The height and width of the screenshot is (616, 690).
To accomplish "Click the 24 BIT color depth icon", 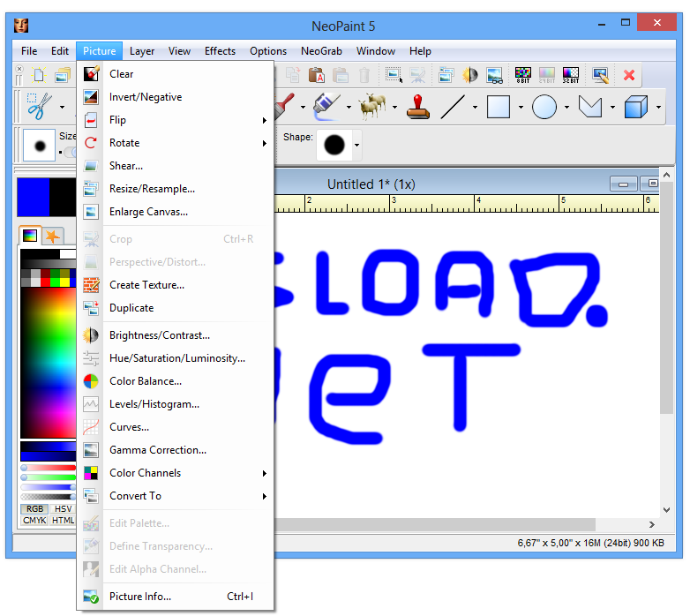I will tap(547, 75).
